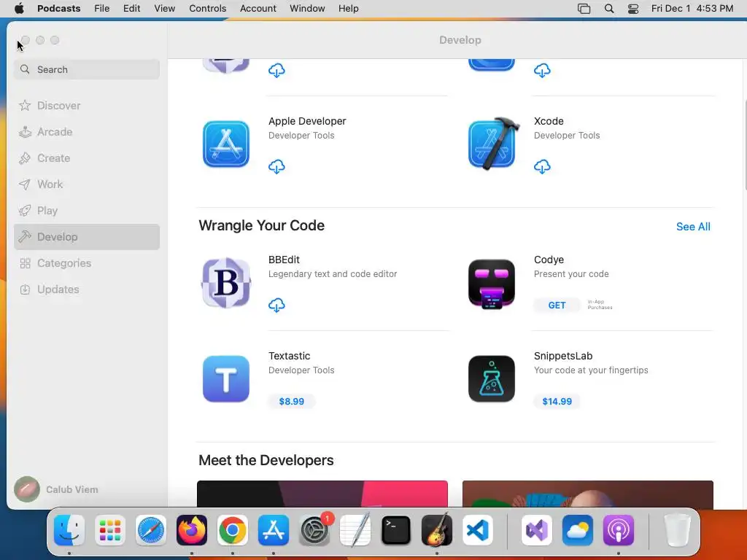Open the View menu
The width and height of the screenshot is (747, 560).
pyautogui.click(x=164, y=9)
